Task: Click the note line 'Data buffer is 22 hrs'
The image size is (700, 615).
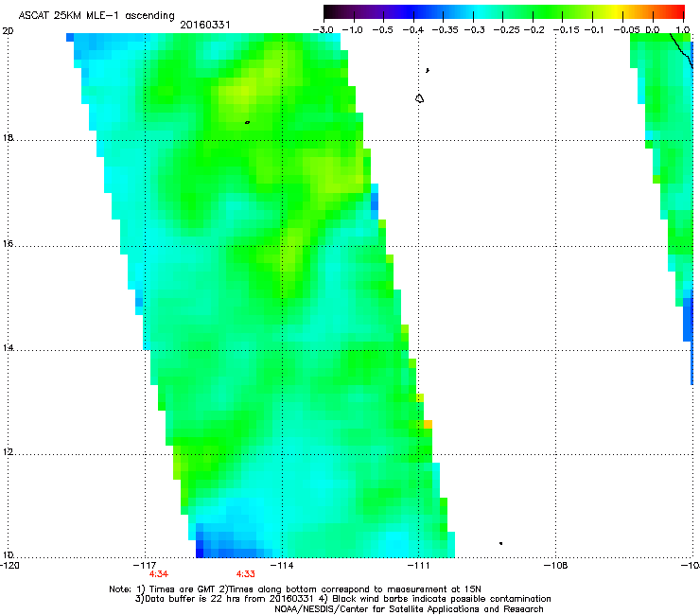Action: 342,599
